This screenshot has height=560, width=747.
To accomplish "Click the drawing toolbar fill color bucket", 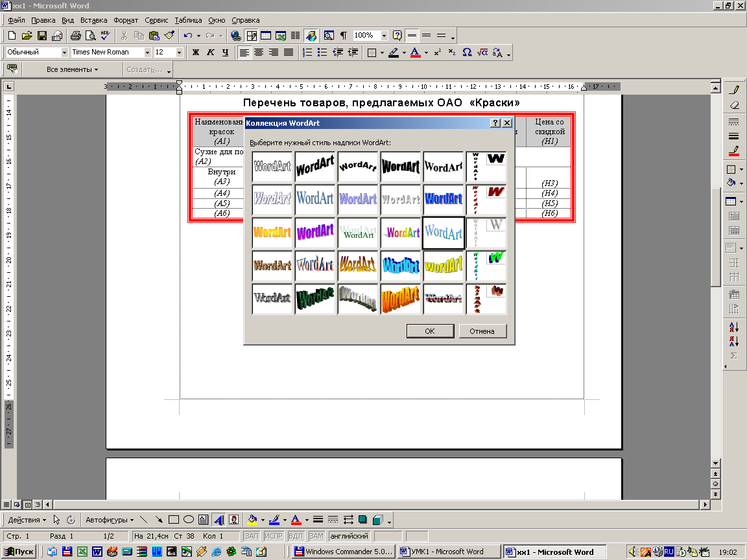I will click(x=252, y=520).
